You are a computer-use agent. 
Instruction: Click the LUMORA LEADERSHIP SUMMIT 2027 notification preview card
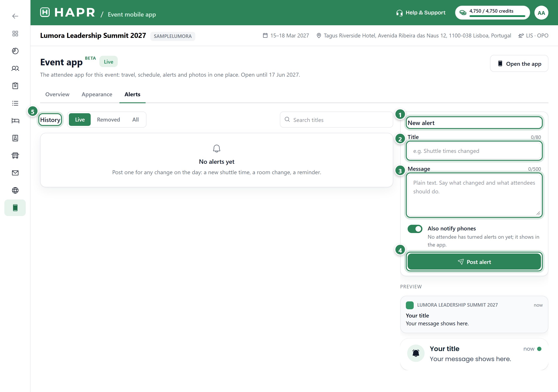coord(474,314)
